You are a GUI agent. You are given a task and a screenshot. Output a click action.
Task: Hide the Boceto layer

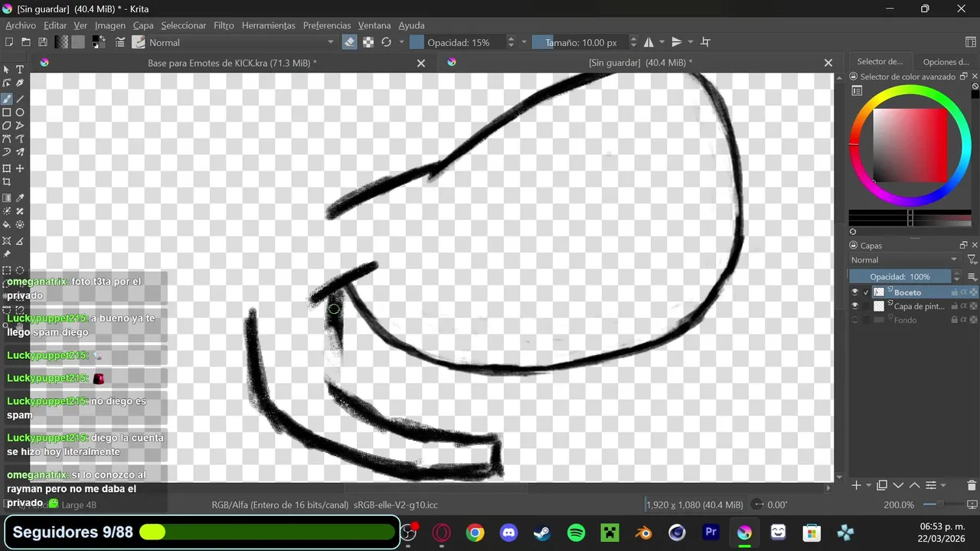855,292
